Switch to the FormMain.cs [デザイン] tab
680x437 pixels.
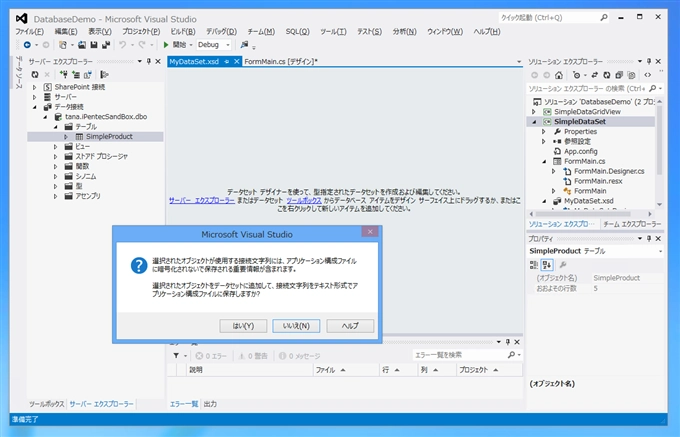[x=281, y=62]
